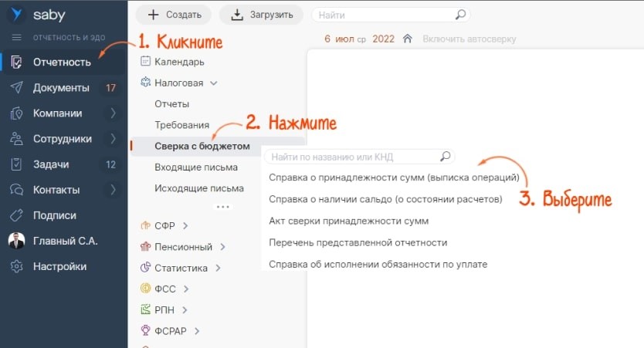Open Настройки gear icon
The width and height of the screenshot is (644, 348).
tap(16, 266)
